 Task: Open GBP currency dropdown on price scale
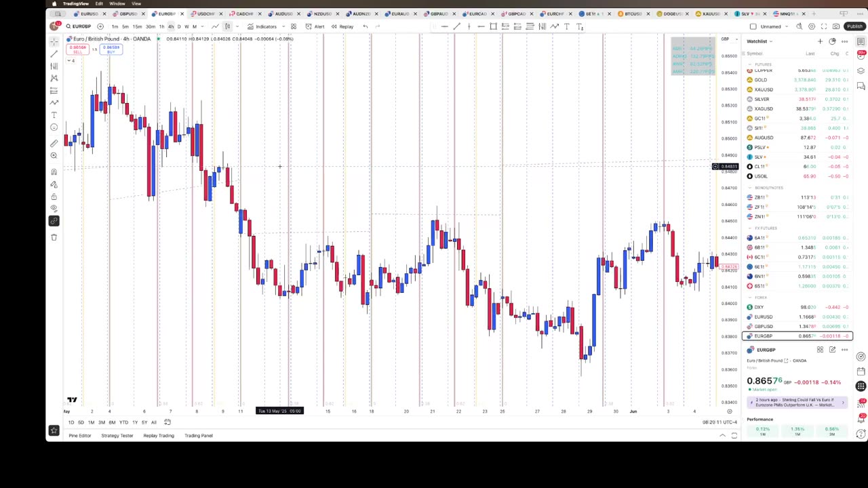point(728,39)
